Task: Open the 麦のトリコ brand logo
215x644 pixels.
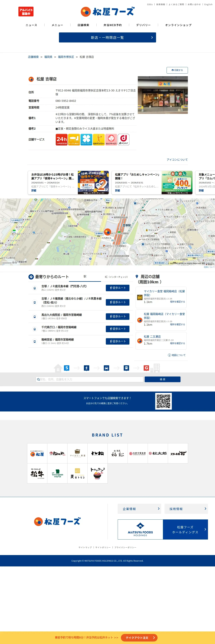Action: point(78,473)
